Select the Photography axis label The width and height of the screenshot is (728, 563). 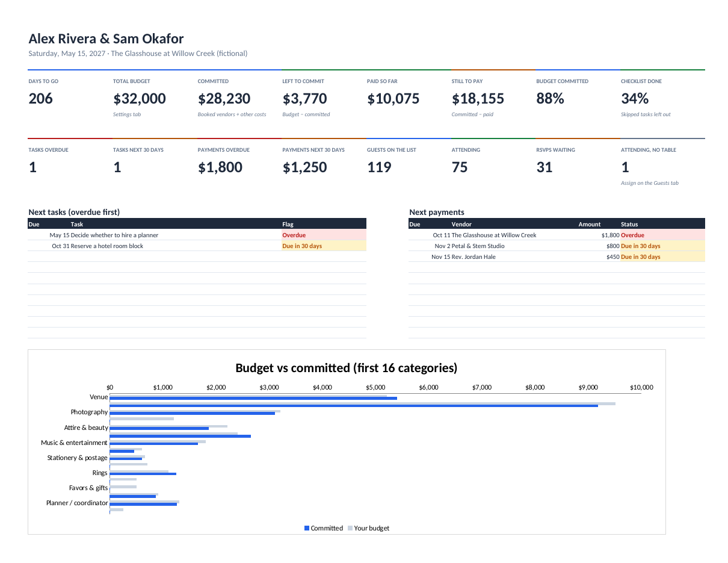(89, 412)
